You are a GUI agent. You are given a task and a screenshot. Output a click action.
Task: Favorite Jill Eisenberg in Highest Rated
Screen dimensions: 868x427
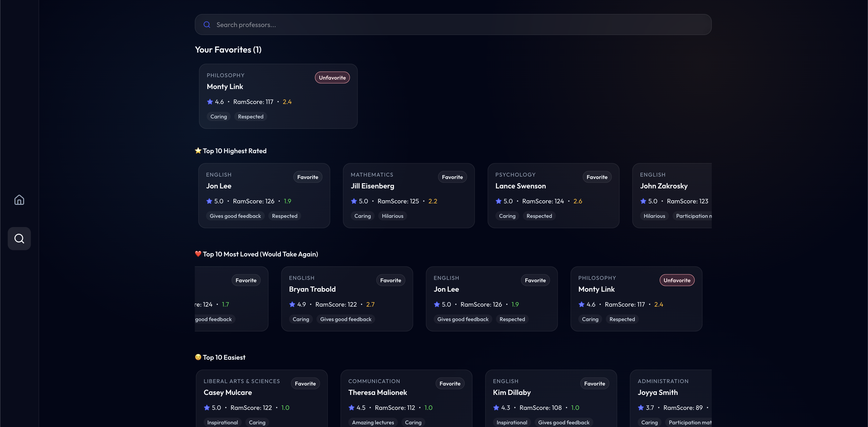point(452,177)
